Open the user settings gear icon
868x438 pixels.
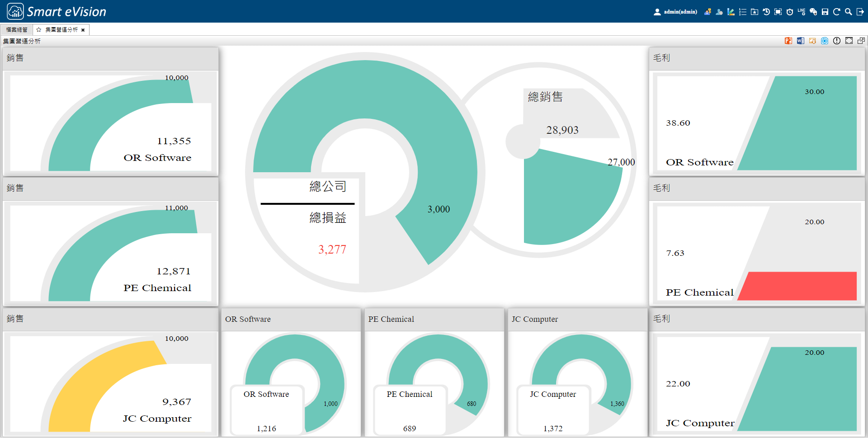[x=719, y=12]
